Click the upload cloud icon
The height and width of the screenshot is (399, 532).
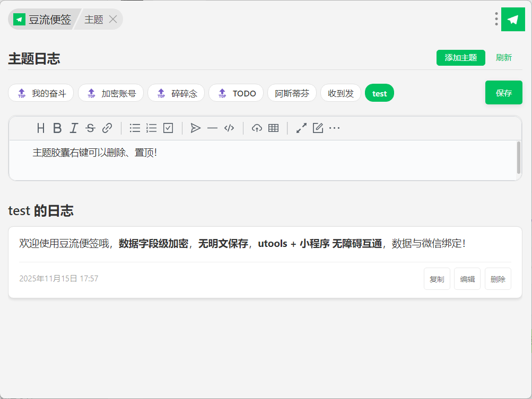point(257,128)
